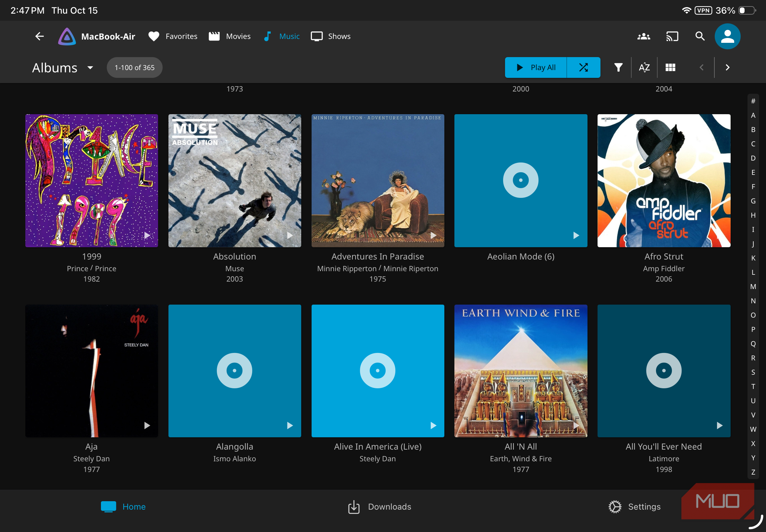Play All You'll Ever Need via play icon

coord(719,426)
